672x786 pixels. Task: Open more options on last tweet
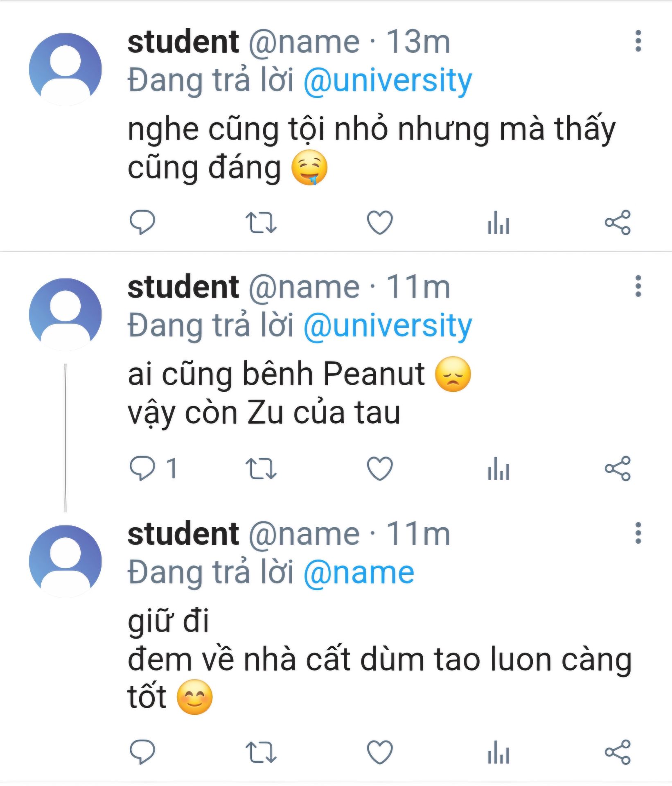click(x=638, y=533)
